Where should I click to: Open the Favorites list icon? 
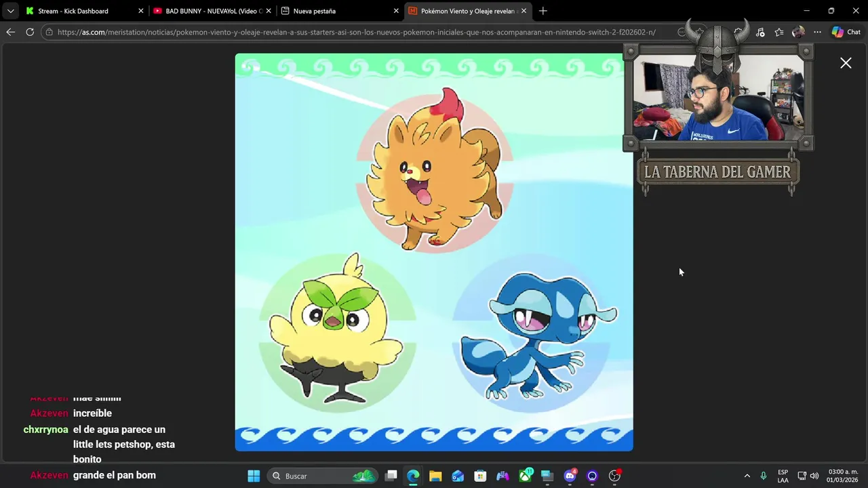coord(779,32)
